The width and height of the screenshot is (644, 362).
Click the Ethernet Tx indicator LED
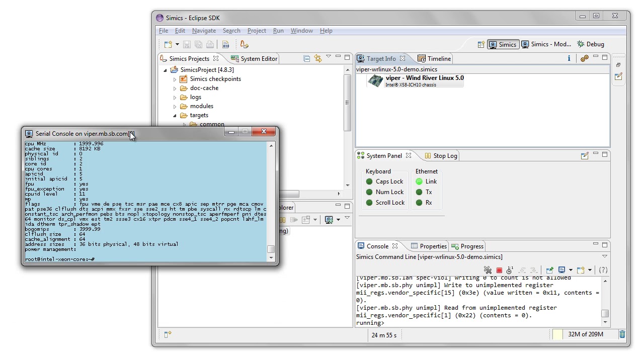[419, 192]
